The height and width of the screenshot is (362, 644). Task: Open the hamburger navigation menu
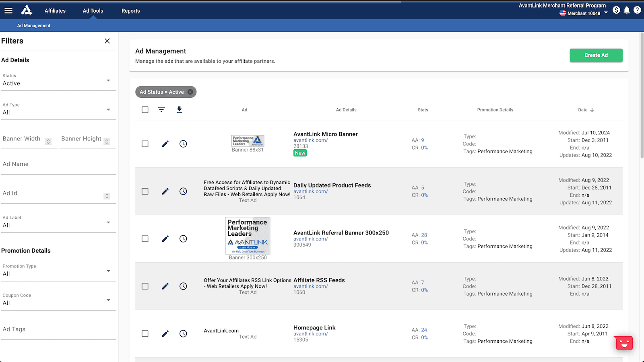8,11
